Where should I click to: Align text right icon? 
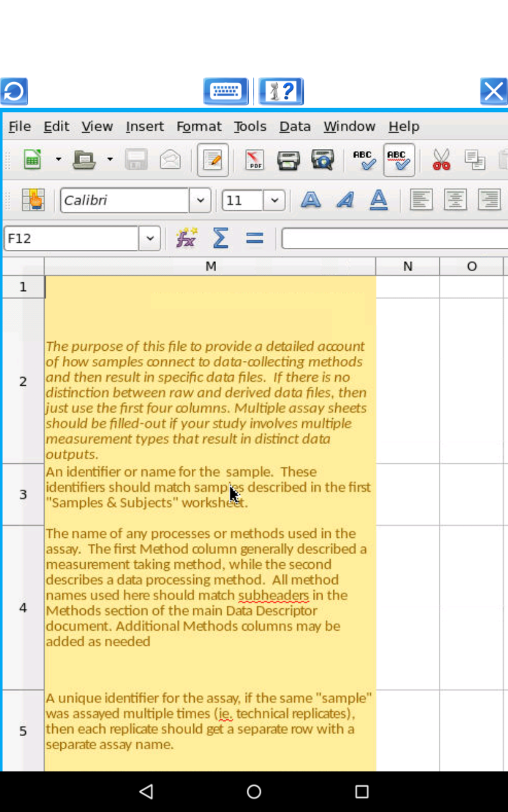pyautogui.click(x=489, y=200)
